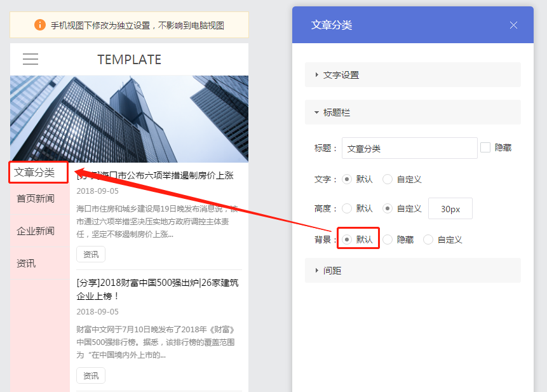The image size is (547, 392).
Task: Expand the 间距 section
Action: coord(413,270)
